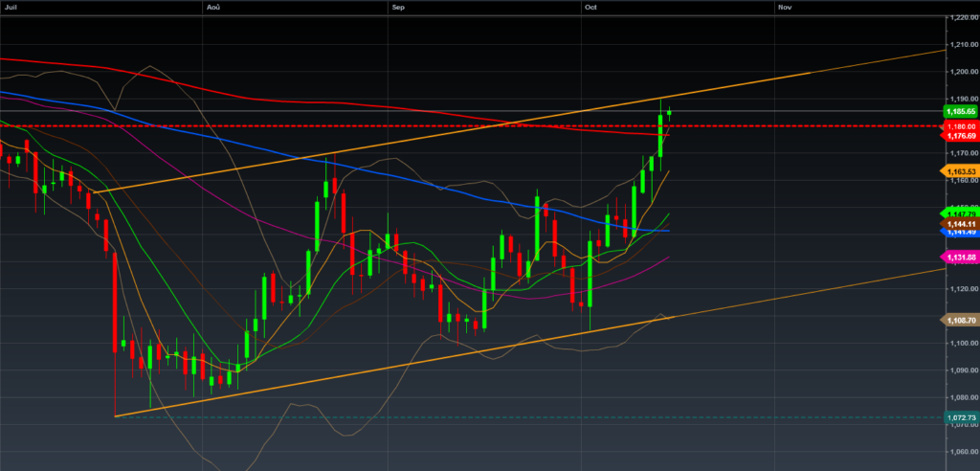
Task: Click the 1,060.00 price axis label
Action: (963, 452)
